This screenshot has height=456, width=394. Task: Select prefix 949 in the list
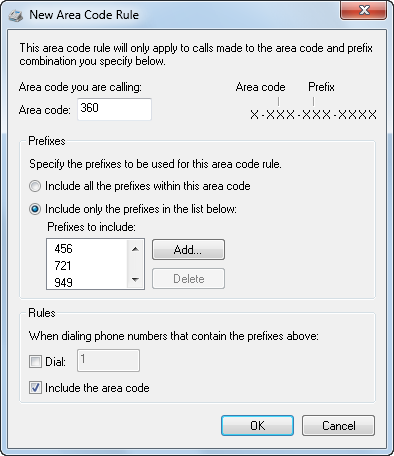click(x=63, y=283)
